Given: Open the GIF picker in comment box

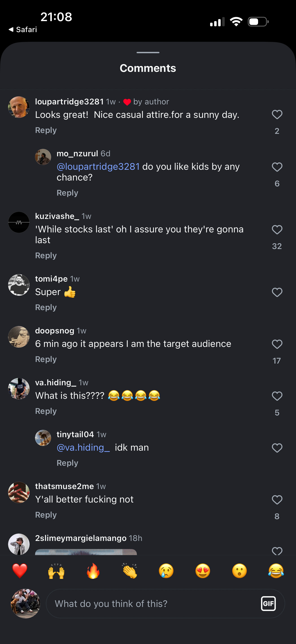Looking at the screenshot, I should 268,604.
